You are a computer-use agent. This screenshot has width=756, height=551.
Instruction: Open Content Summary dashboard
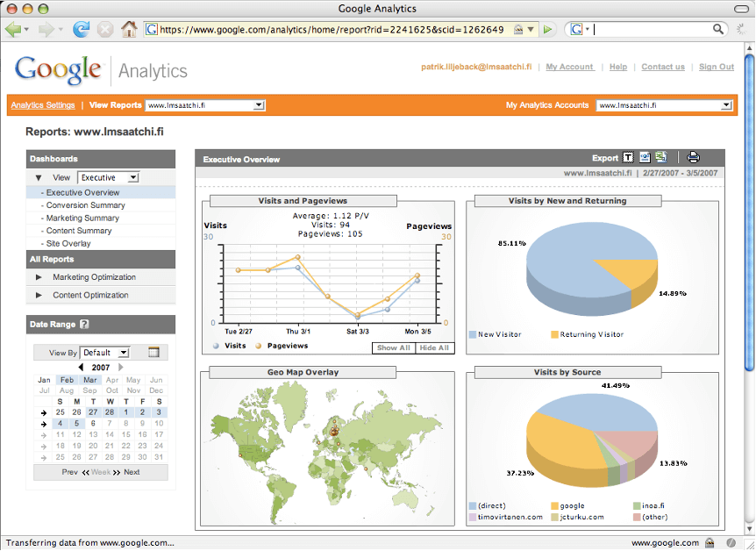coord(79,231)
